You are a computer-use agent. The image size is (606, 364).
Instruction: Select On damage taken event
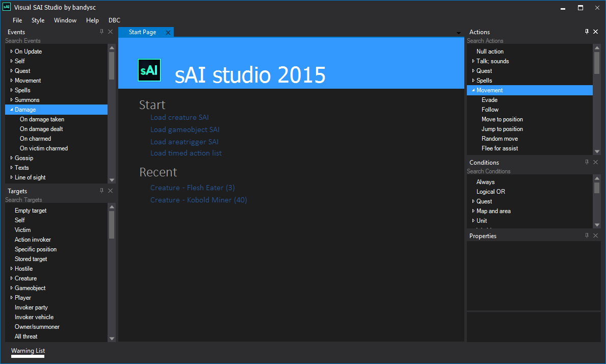click(x=42, y=119)
